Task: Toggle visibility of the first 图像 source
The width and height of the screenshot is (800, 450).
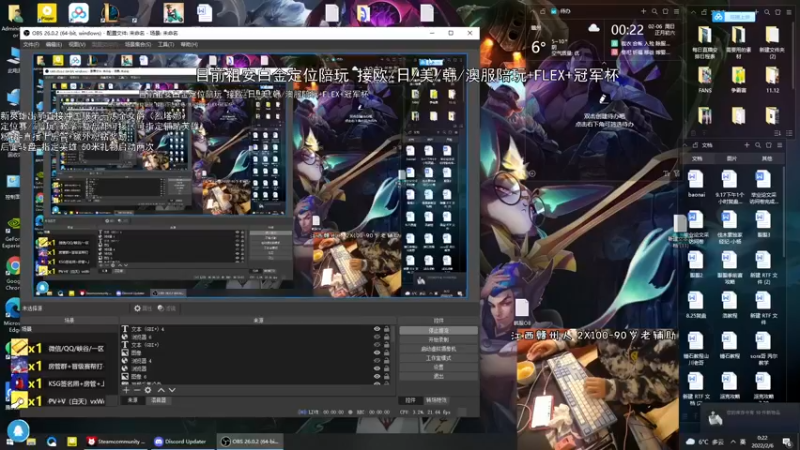Action: point(377,353)
